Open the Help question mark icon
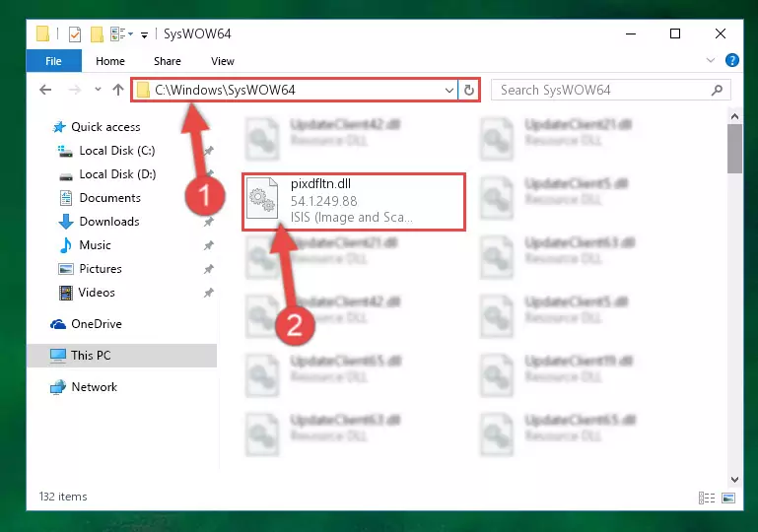The width and height of the screenshot is (758, 532). 732,60
